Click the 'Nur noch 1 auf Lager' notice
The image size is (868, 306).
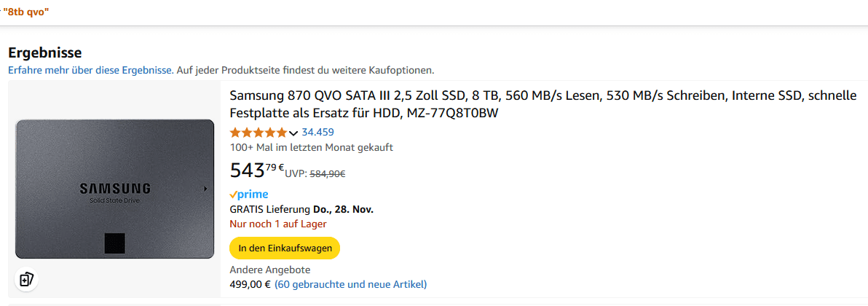(x=278, y=224)
